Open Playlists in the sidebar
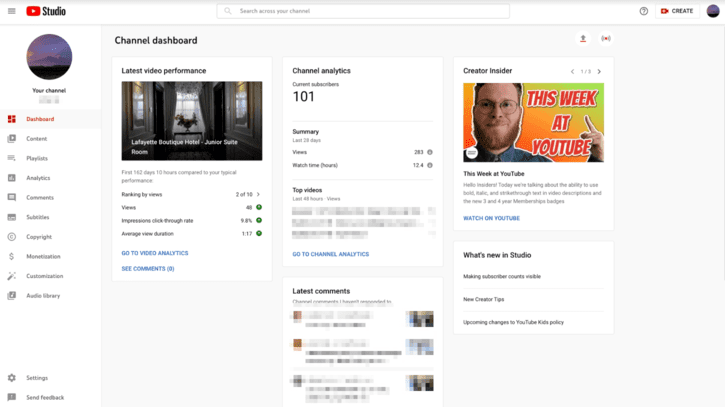This screenshot has width=725, height=407. click(50, 158)
